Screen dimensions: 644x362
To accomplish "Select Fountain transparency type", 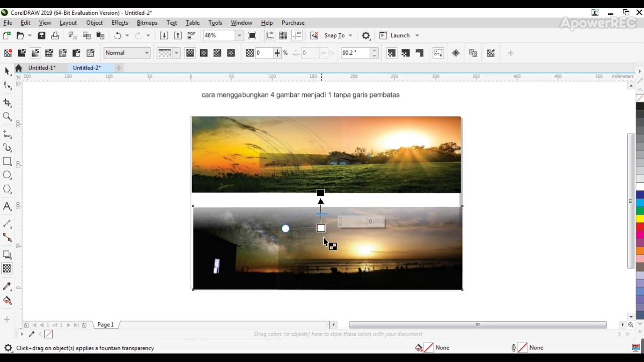I will pyautogui.click(x=35, y=53).
